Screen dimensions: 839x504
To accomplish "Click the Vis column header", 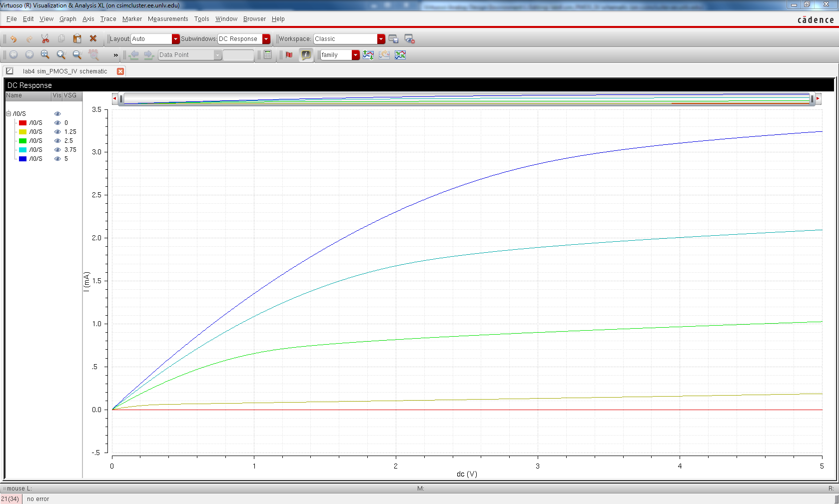I will (57, 95).
